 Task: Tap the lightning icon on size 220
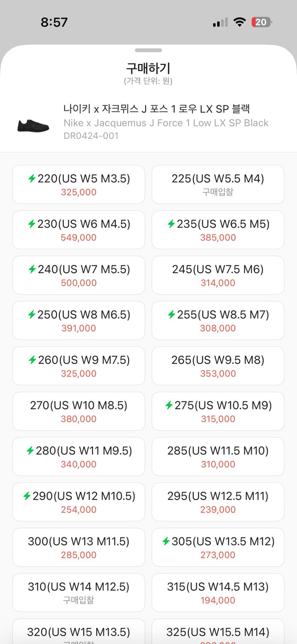[32, 179]
